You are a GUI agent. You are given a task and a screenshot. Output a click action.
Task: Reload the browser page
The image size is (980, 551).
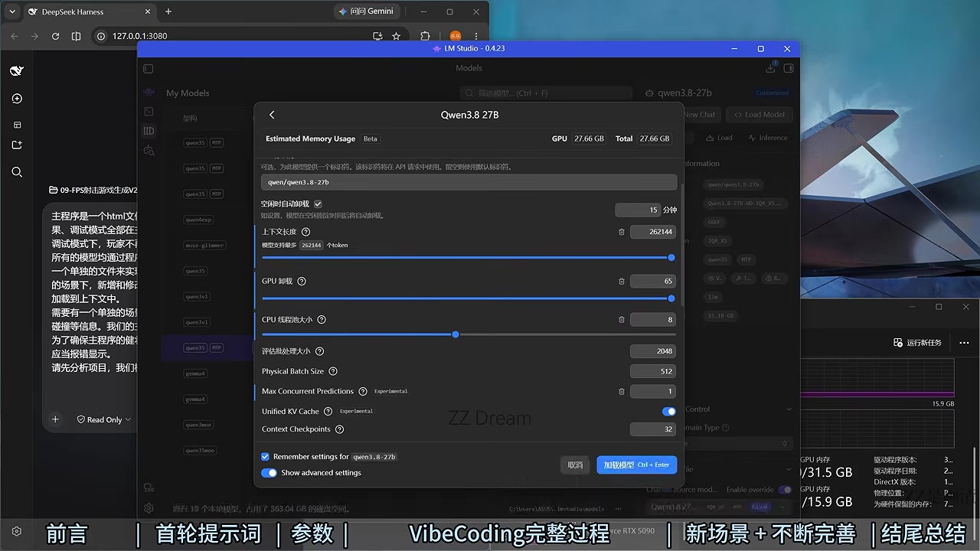click(x=55, y=36)
